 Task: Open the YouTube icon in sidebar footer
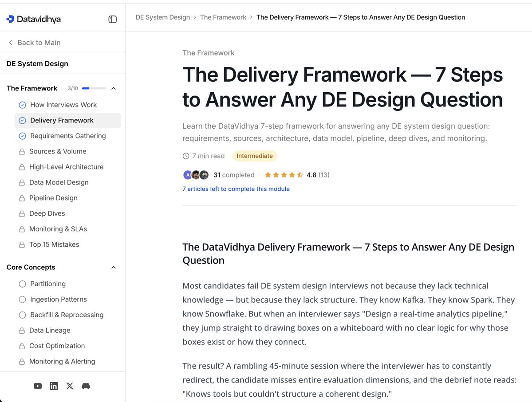(x=38, y=386)
